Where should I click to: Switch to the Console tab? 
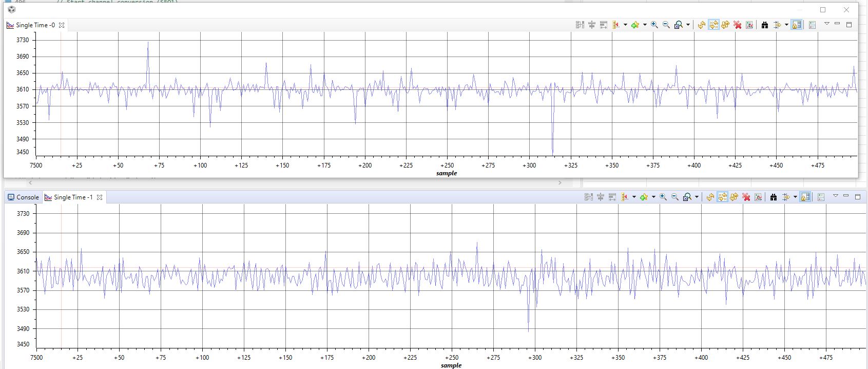coord(23,197)
